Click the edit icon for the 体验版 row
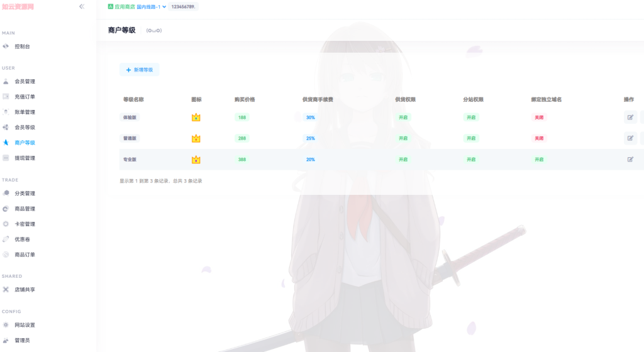This screenshot has height=352, width=644. 630,117
